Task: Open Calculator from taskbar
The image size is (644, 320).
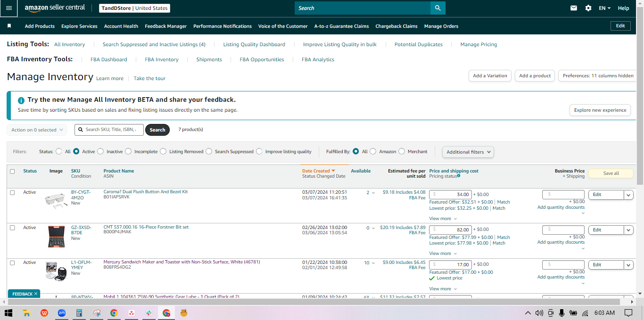Action: tap(79, 313)
